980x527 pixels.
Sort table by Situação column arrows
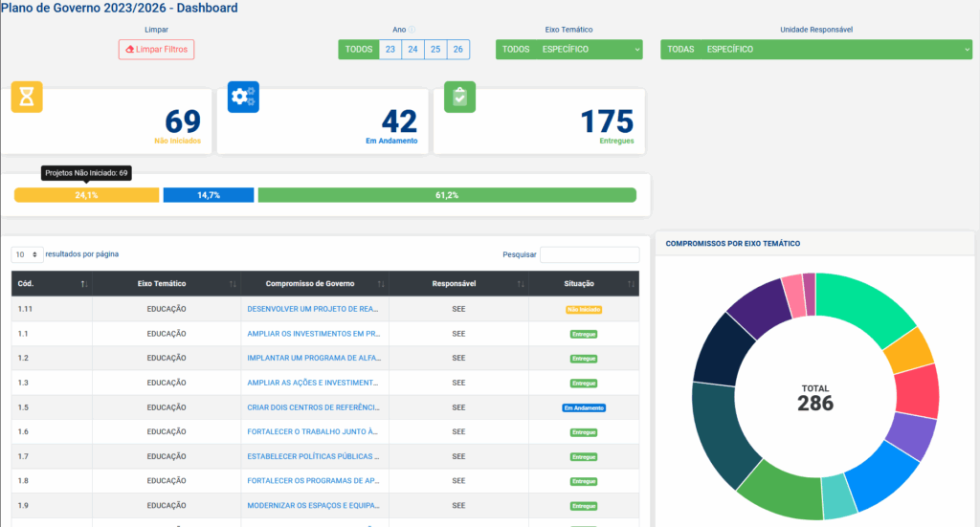(631, 284)
